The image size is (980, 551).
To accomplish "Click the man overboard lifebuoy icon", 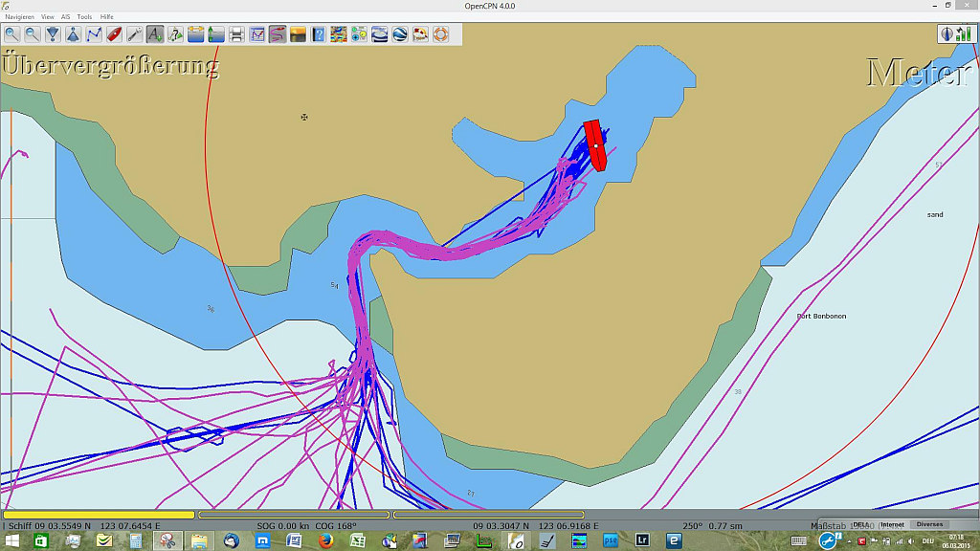I will point(440,34).
